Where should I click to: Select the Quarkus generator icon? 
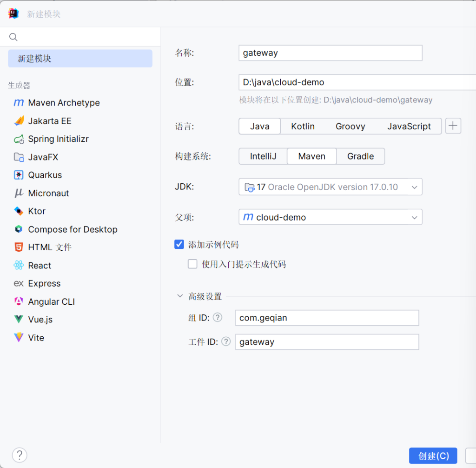click(19, 175)
